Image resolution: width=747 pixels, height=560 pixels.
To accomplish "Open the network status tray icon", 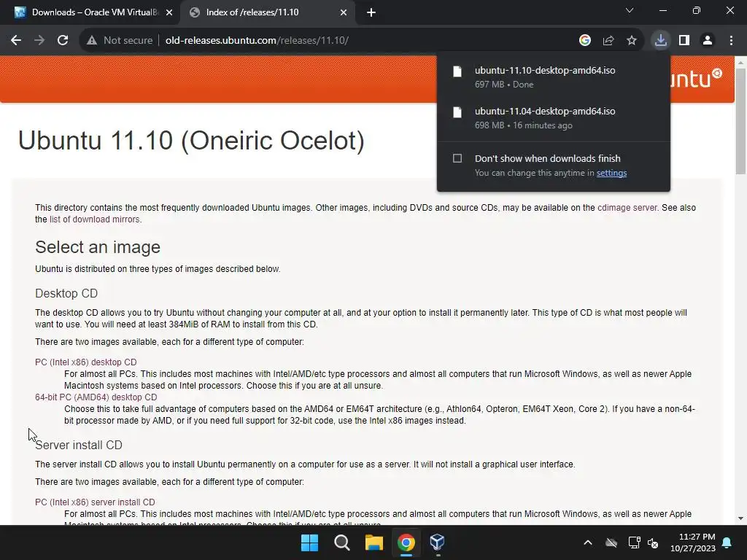I will pyautogui.click(x=634, y=542).
